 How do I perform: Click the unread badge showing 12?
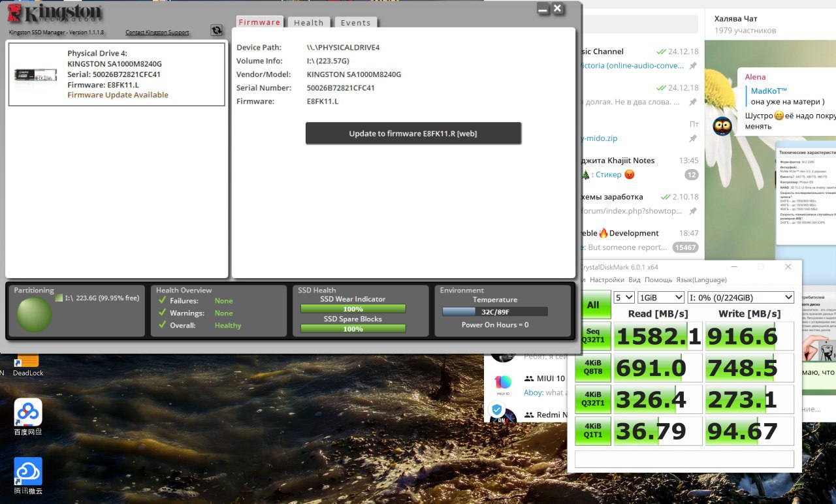[x=691, y=174]
